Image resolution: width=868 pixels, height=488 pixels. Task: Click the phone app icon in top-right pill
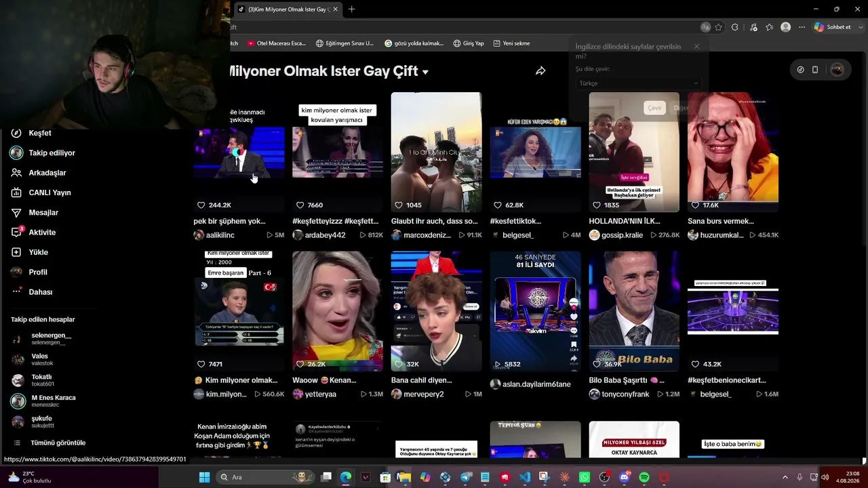click(815, 70)
